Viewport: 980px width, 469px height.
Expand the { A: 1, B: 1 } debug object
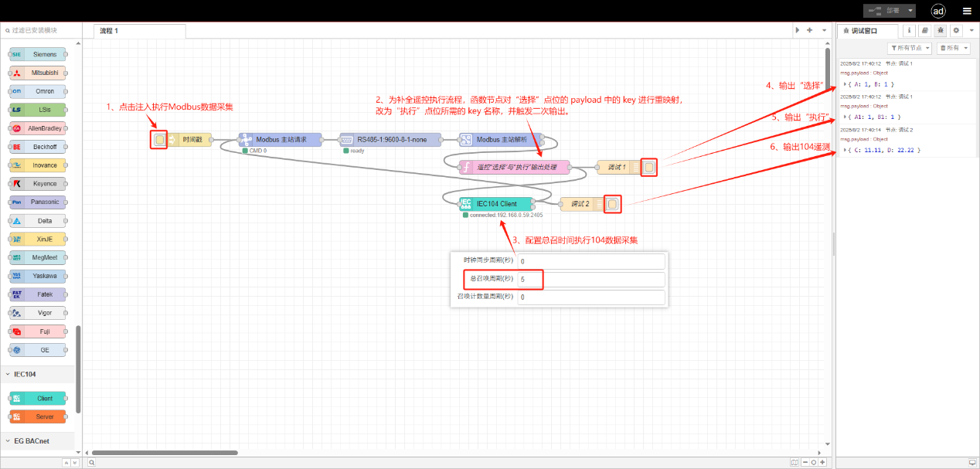(845, 83)
